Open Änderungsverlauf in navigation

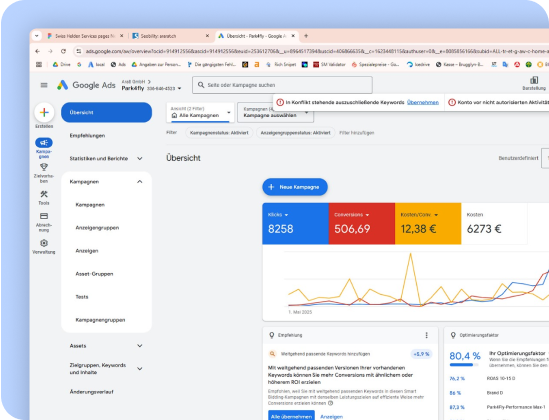click(x=91, y=392)
